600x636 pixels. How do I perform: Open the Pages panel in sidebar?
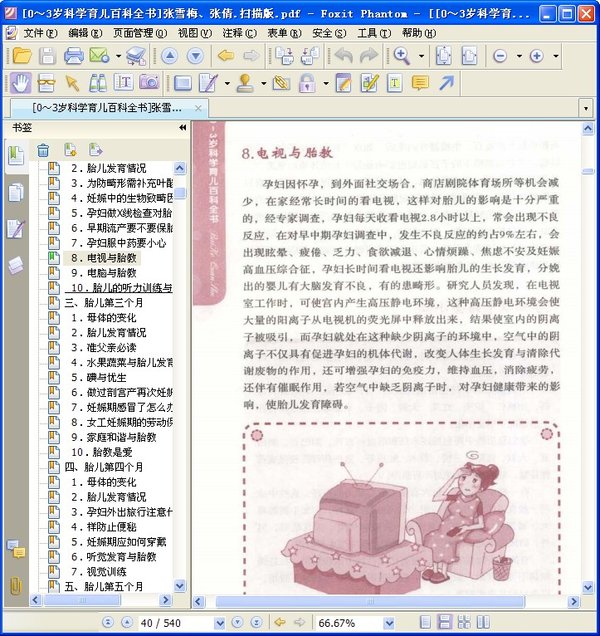pyautogui.click(x=16, y=192)
